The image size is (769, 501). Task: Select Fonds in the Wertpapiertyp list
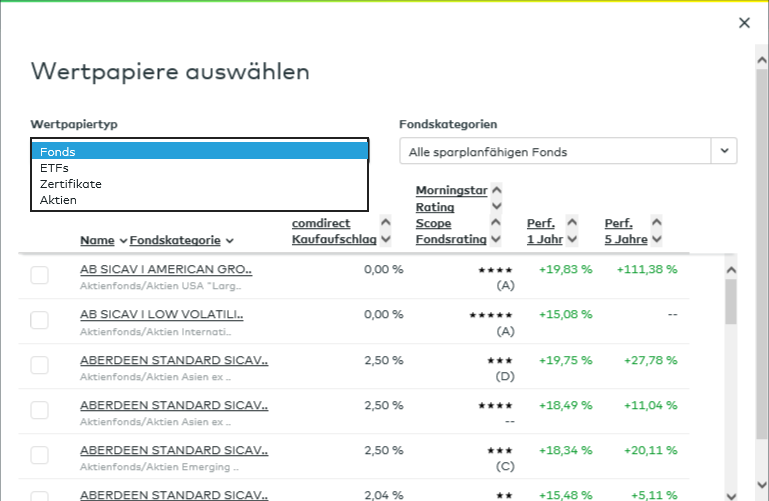[x=200, y=151]
